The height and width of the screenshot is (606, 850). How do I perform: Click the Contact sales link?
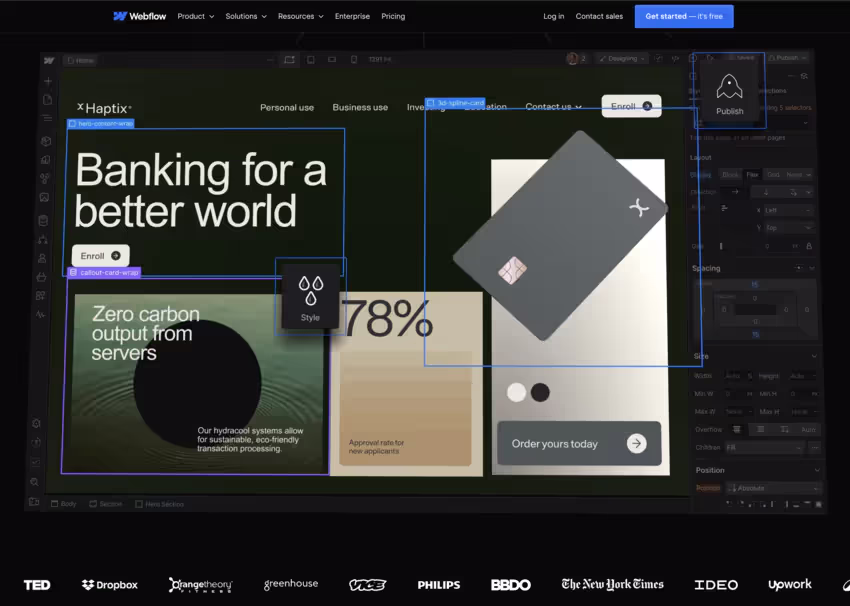point(599,16)
